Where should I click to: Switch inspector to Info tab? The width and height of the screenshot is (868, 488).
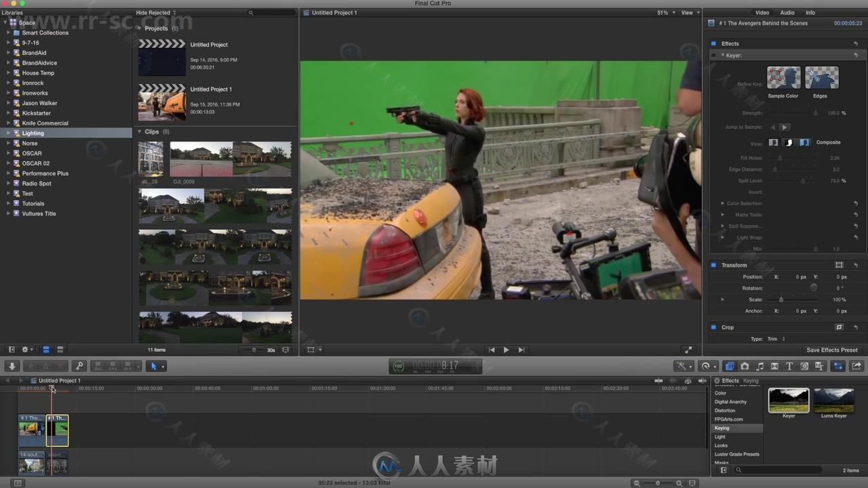(x=810, y=13)
